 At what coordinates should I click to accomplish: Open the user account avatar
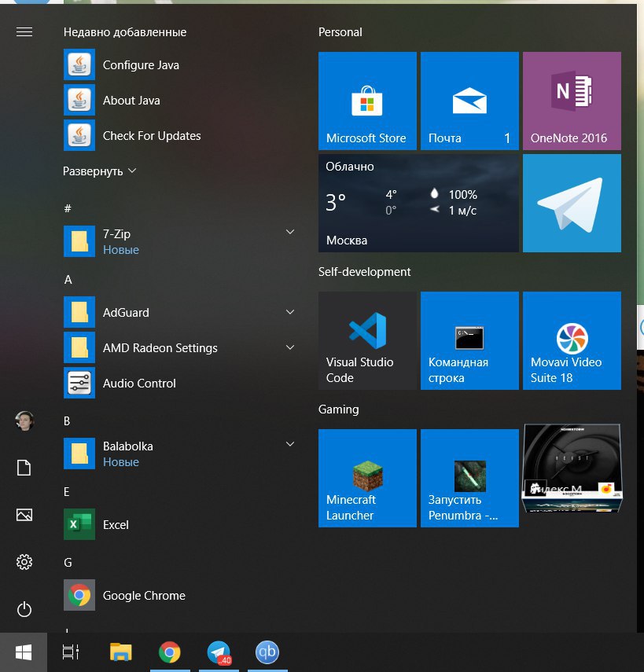point(24,420)
